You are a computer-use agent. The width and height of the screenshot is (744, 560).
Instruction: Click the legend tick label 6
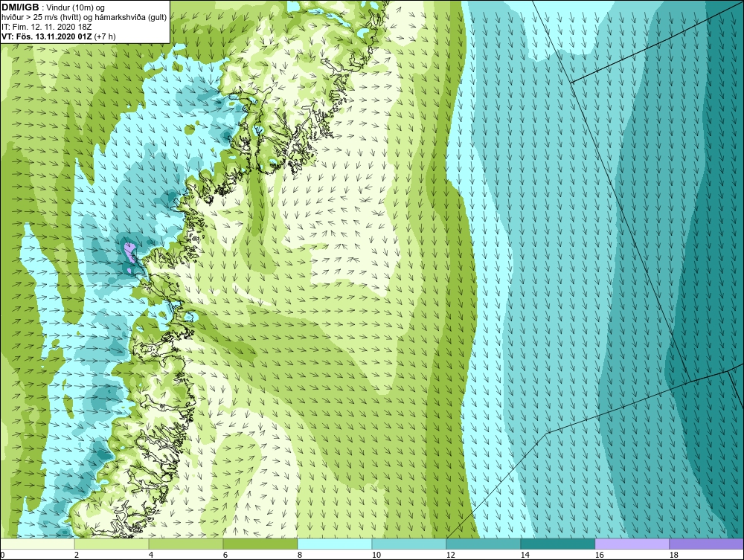(x=225, y=555)
